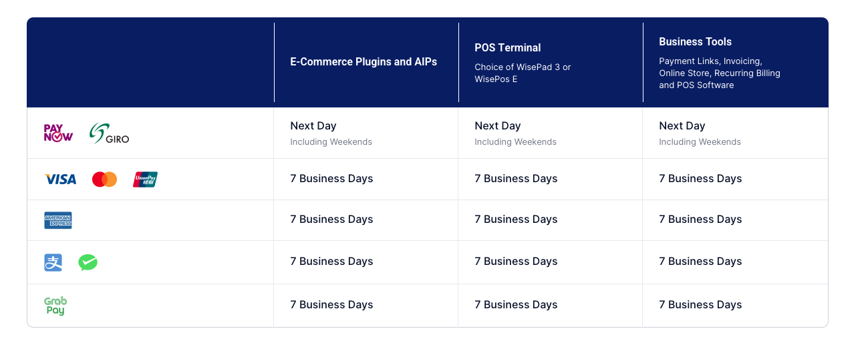Select the Alipay icon
This screenshot has height=347, width=868.
pyautogui.click(x=53, y=262)
